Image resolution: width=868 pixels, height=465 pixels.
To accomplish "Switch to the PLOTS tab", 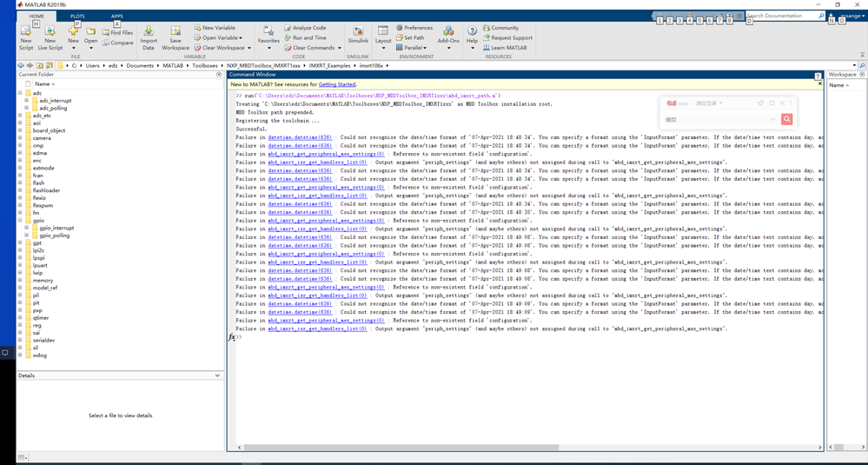I will click(x=77, y=16).
